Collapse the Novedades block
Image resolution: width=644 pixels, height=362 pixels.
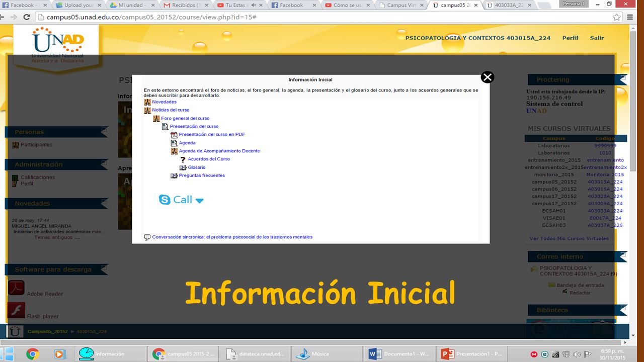coord(104,202)
